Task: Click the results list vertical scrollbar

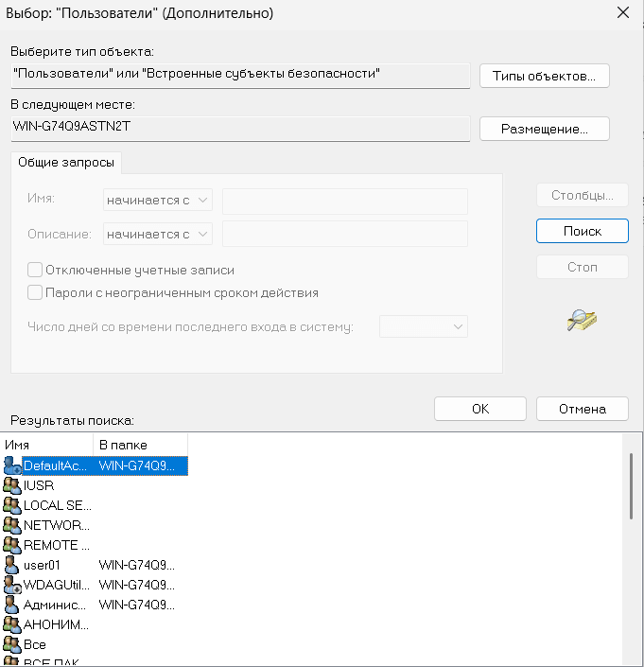Action: [631, 484]
